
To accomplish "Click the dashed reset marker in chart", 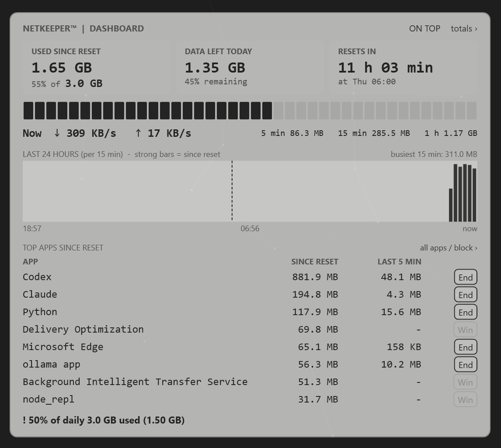I will [232, 191].
